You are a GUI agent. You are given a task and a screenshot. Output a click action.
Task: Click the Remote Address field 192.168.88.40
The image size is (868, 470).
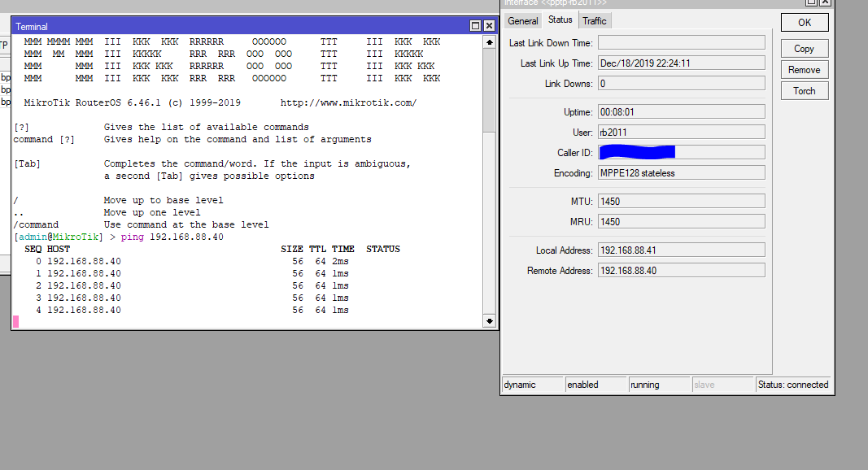(x=682, y=270)
